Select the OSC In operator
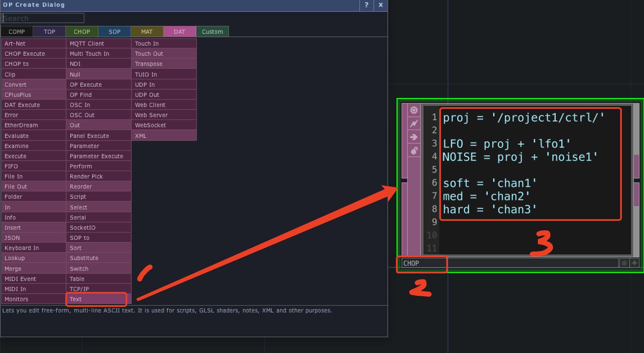Screen dimensions: 644x353 point(80,105)
